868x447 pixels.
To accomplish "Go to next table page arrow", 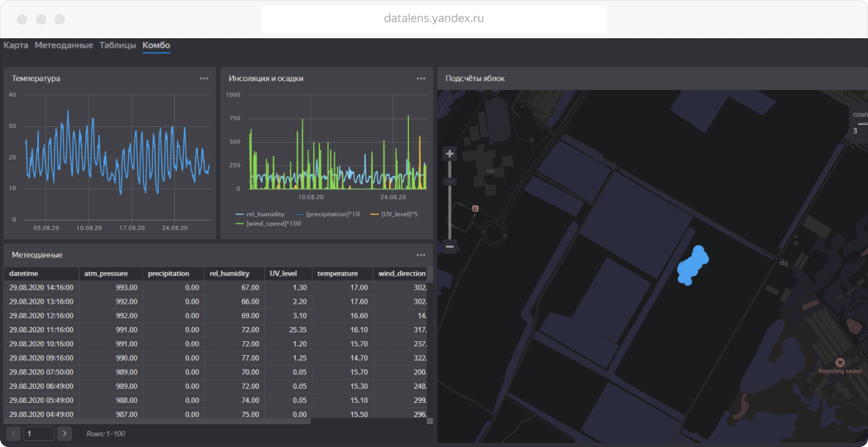I will 65,434.
